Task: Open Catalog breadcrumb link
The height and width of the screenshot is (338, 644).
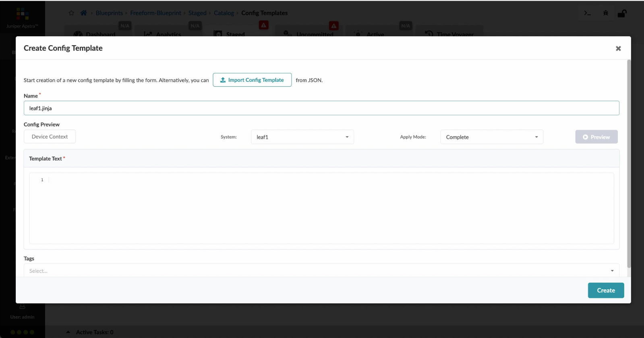Action: (224, 13)
